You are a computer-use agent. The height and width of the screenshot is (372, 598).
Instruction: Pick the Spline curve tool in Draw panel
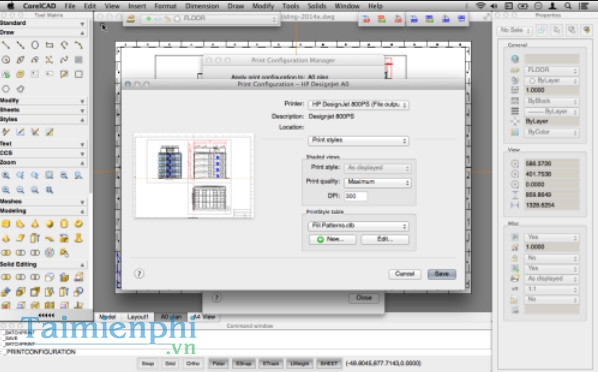(64, 60)
